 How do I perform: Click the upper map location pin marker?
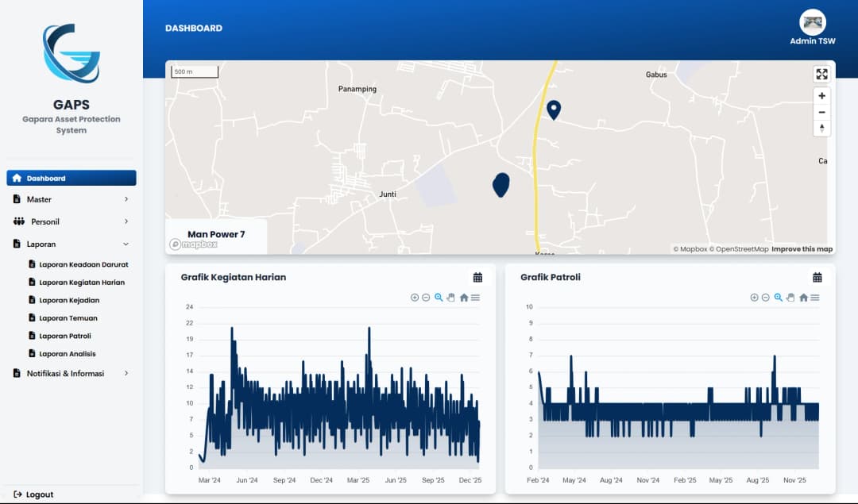554,110
